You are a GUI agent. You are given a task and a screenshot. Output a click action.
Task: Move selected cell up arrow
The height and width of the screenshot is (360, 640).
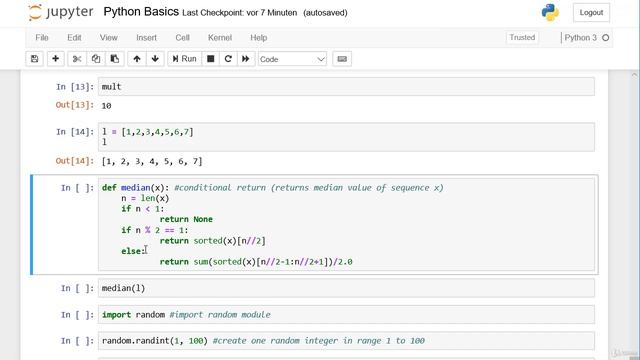[137, 59]
